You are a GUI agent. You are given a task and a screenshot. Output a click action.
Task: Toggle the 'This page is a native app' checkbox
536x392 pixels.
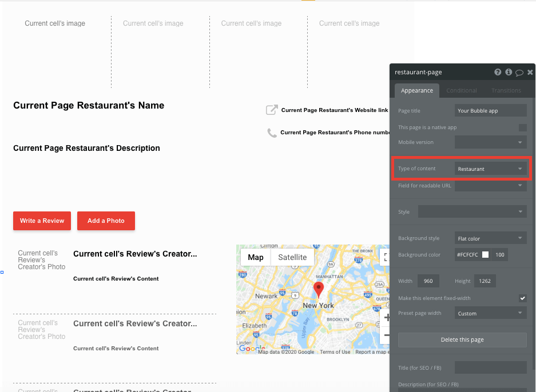point(522,127)
